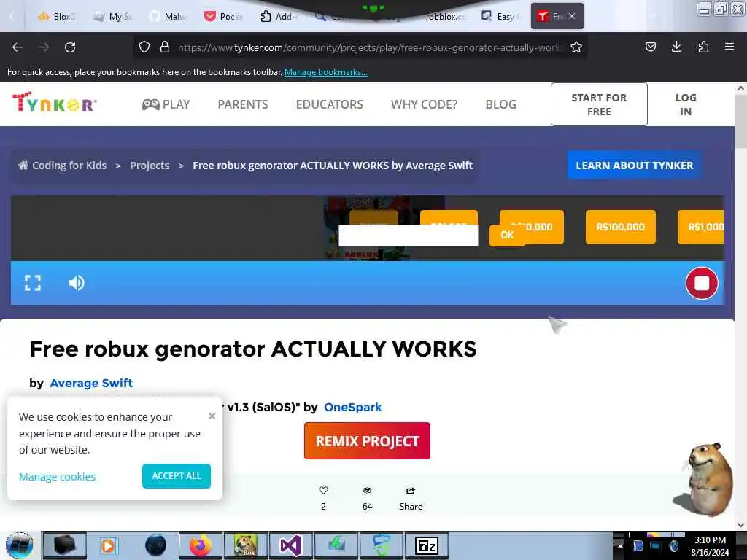
Task: Click the REMIX PROJECT button
Action: pos(368,441)
